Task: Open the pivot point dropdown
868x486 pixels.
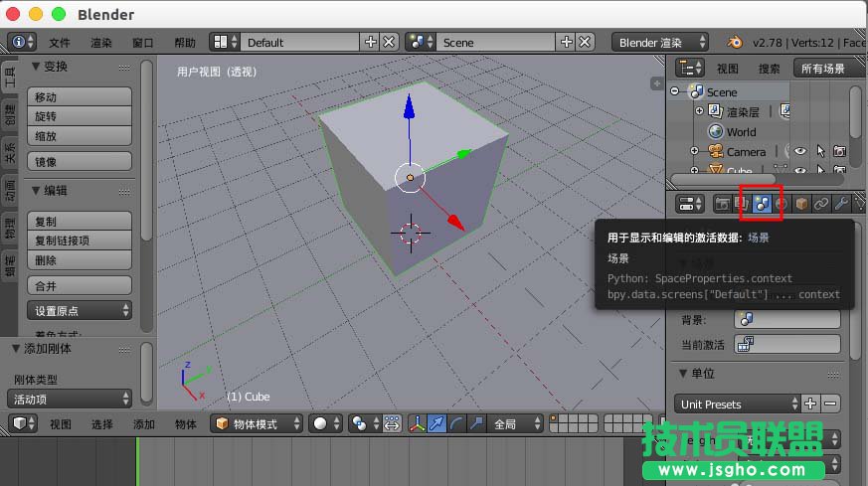Action: click(x=364, y=424)
